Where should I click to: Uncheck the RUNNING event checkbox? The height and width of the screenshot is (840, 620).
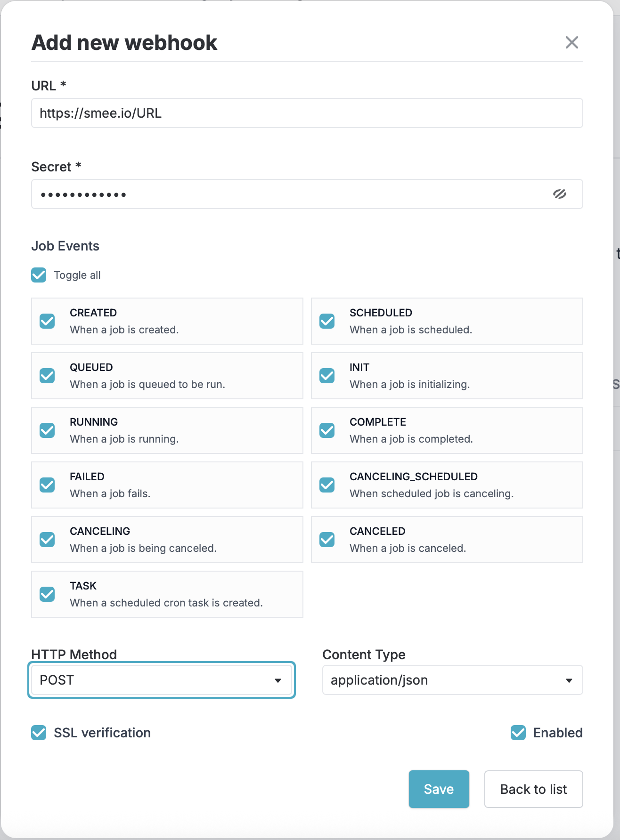pyautogui.click(x=47, y=430)
